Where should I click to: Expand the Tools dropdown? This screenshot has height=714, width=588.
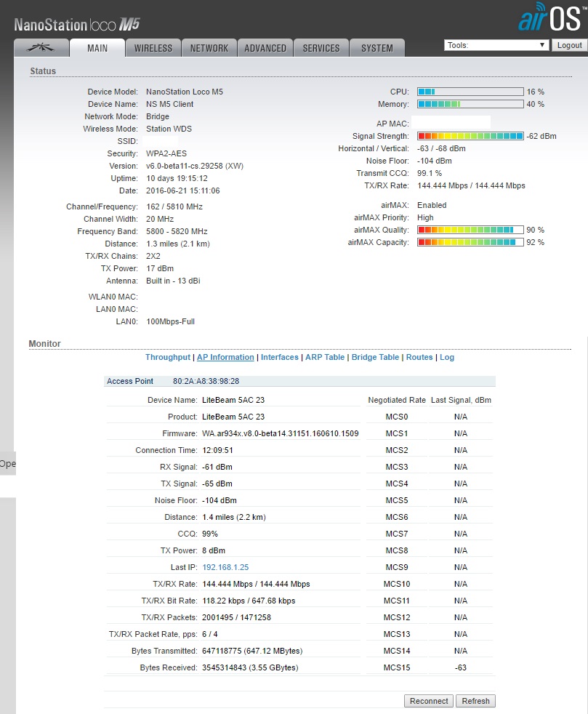(496, 45)
